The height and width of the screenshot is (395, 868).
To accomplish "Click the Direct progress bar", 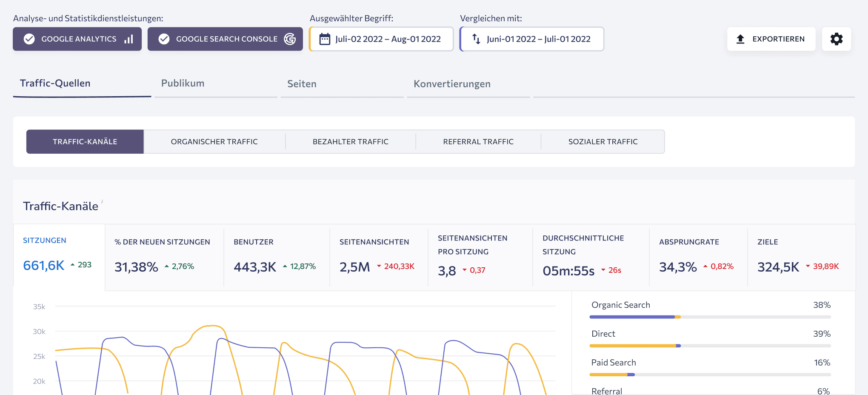I will [710, 346].
